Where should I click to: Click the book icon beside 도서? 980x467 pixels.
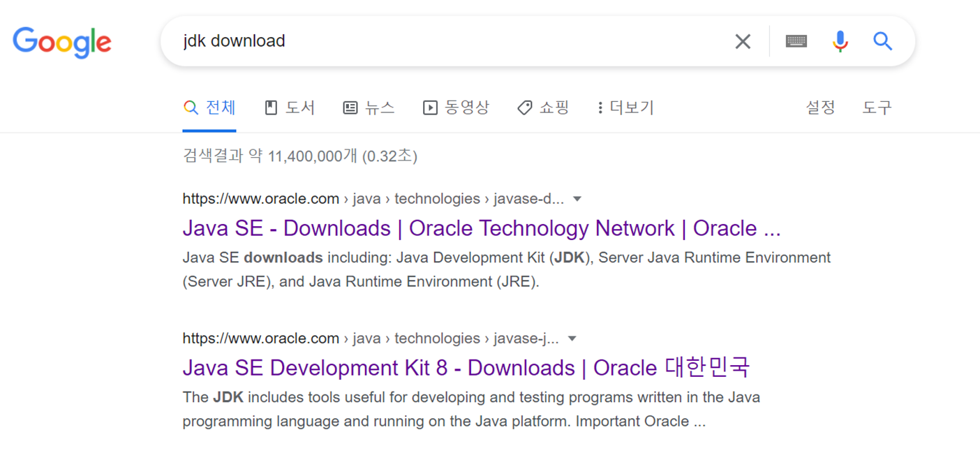pos(272,108)
